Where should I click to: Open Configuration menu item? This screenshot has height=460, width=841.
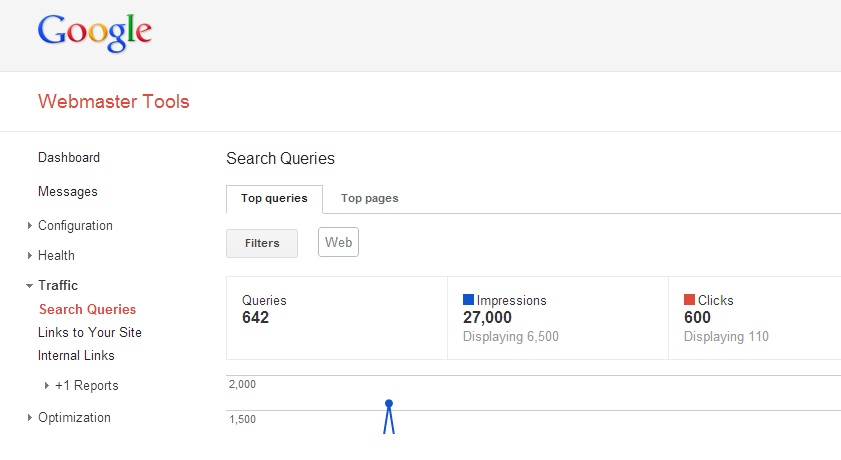[75, 226]
